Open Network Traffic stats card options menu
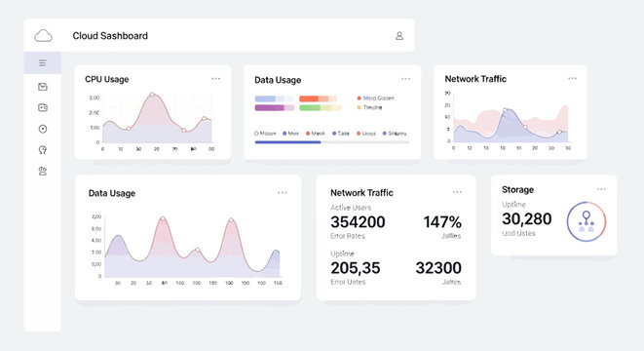Image resolution: width=644 pixels, height=351 pixels. 457,192
